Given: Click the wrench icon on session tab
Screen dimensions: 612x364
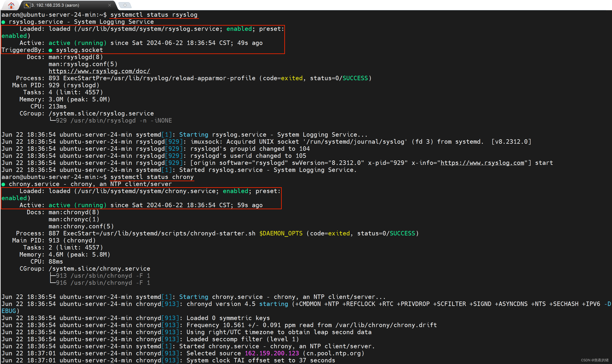Looking at the screenshot, I should [27, 5].
